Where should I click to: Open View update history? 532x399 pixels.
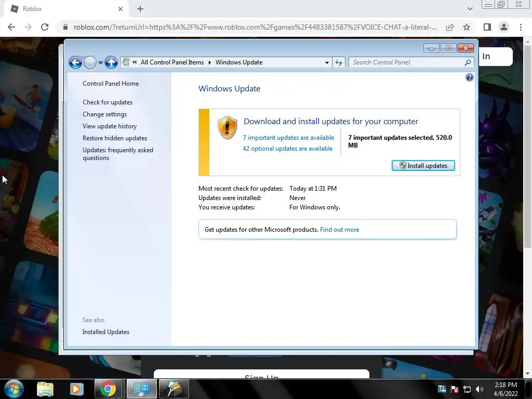[110, 126]
